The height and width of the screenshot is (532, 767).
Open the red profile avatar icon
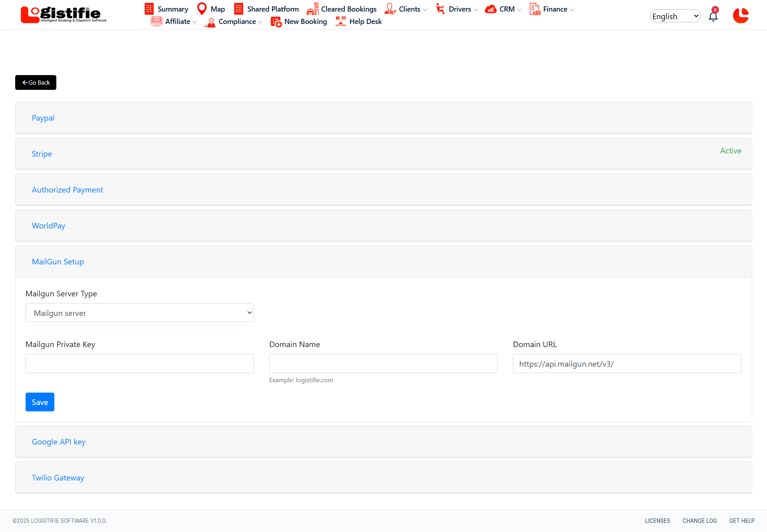(x=741, y=16)
